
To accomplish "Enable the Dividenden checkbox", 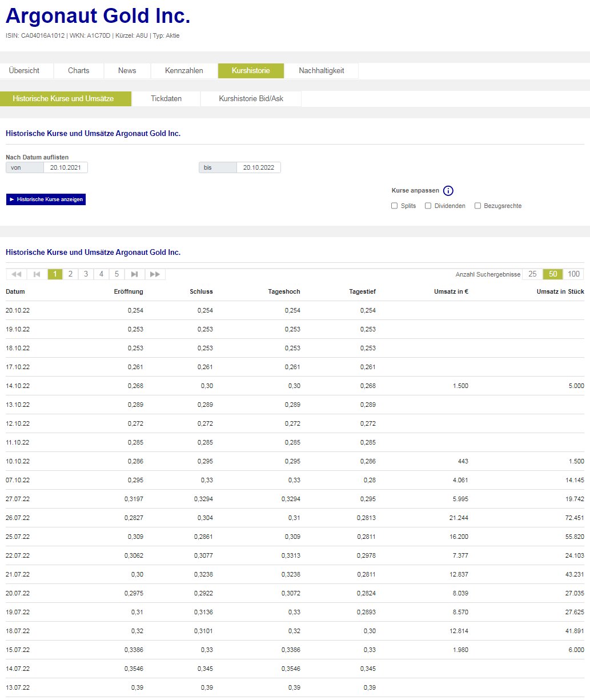I will point(428,206).
